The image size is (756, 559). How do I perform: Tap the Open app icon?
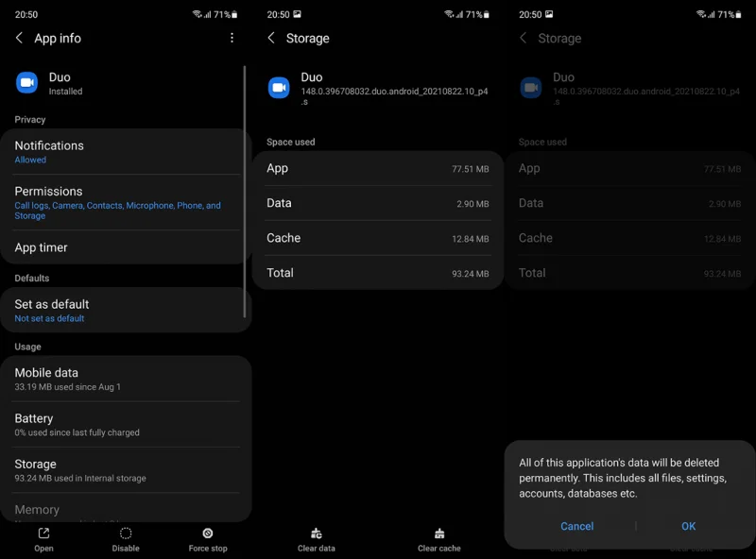(43, 533)
